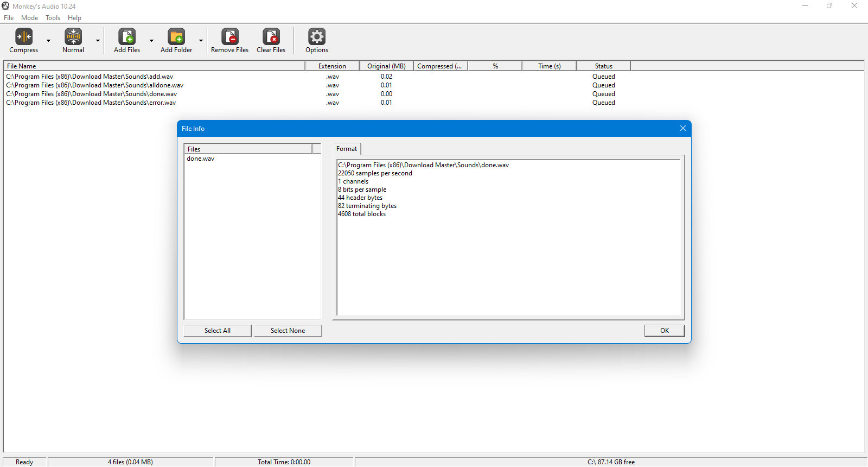Expand the Compress mode dropdown arrow
The image size is (868, 467).
(48, 41)
